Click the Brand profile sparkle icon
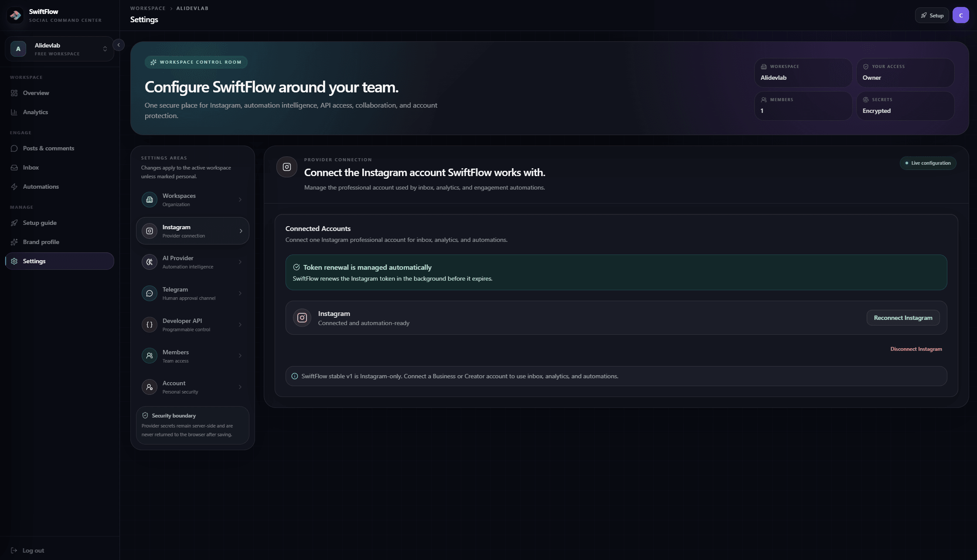This screenshot has height=560, width=977. [14, 242]
